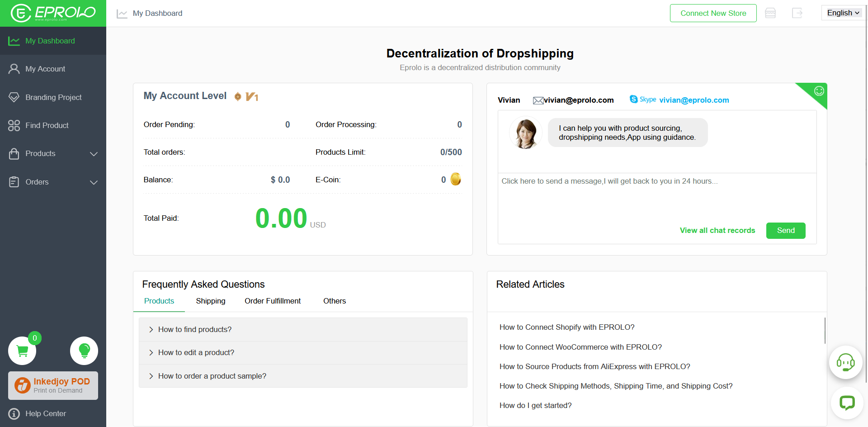Click the Products bag icon in sidebar
Viewport: 868px width, 427px height.
click(14, 154)
